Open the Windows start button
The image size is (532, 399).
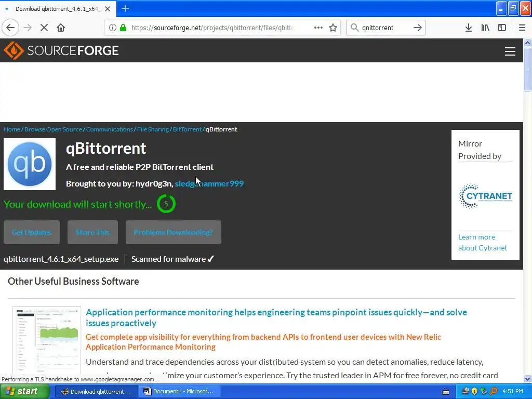[x=24, y=392]
